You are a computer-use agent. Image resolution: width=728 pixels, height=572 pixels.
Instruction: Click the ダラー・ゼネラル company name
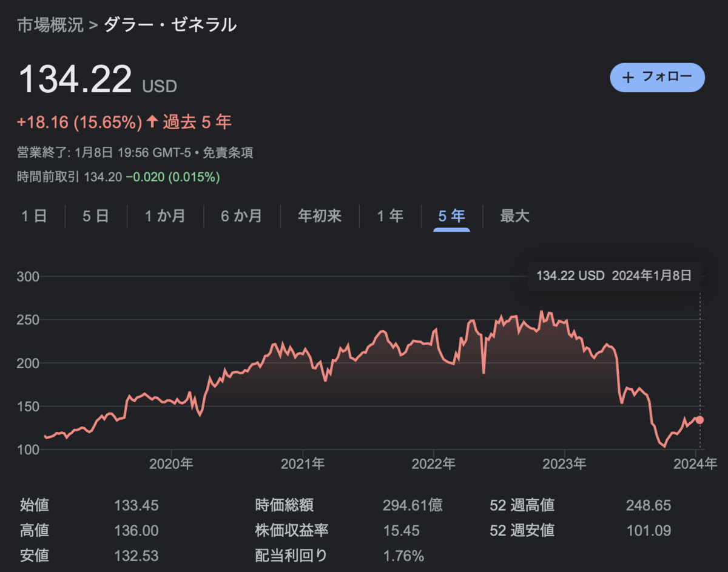click(170, 25)
